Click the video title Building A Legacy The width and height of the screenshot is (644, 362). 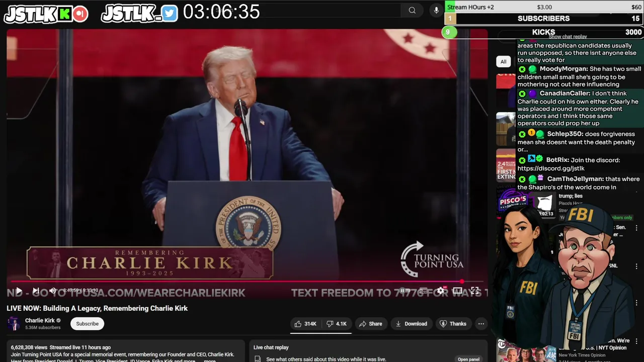coord(97,308)
